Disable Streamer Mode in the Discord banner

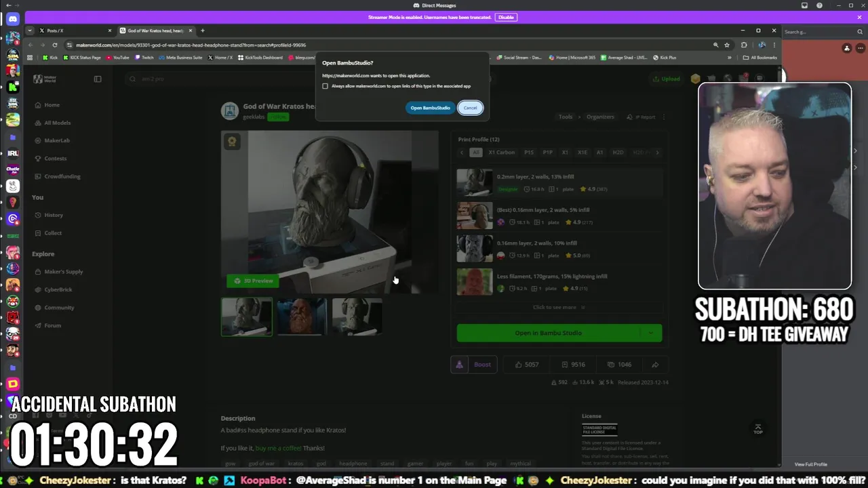506,17
